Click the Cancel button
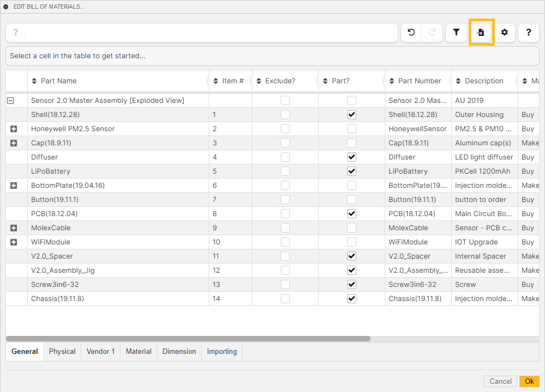 (x=500, y=382)
